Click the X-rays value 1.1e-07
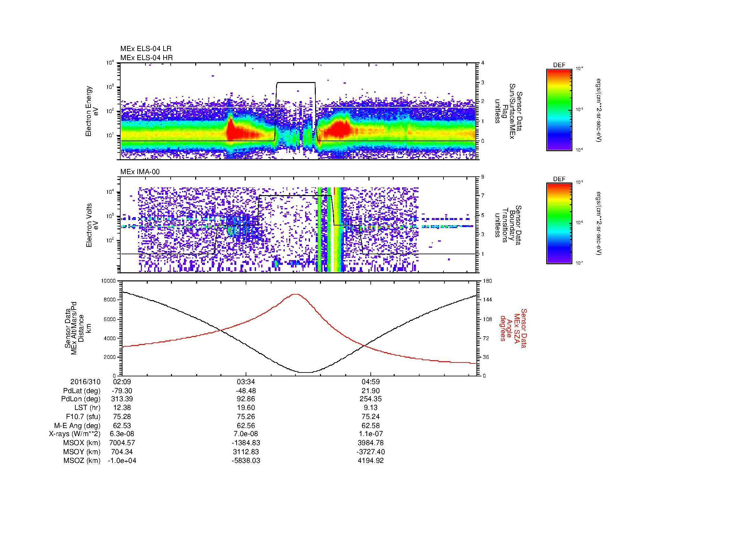The height and width of the screenshot is (534, 756). (x=371, y=434)
